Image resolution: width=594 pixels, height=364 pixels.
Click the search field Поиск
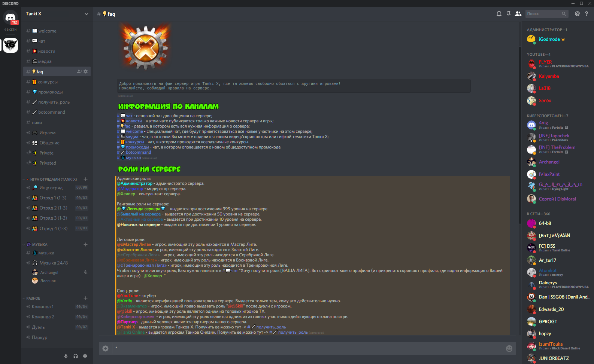546,14
